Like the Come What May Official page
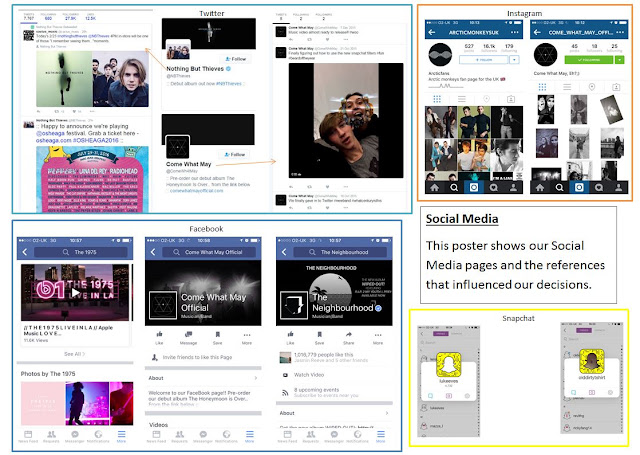The image size is (640, 455). 159,338
